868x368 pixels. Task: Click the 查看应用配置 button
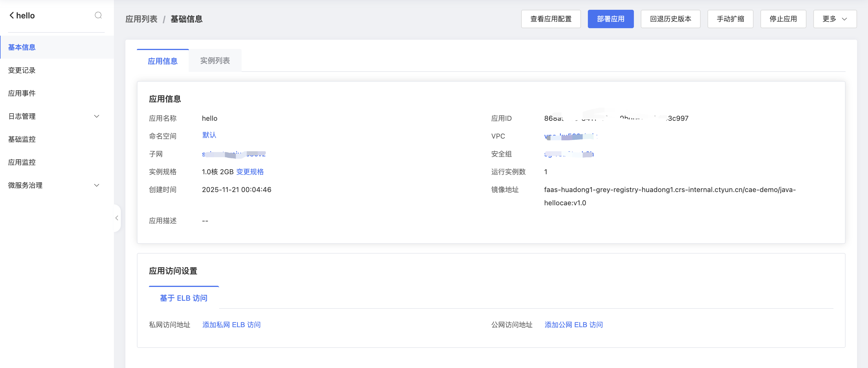coord(550,19)
